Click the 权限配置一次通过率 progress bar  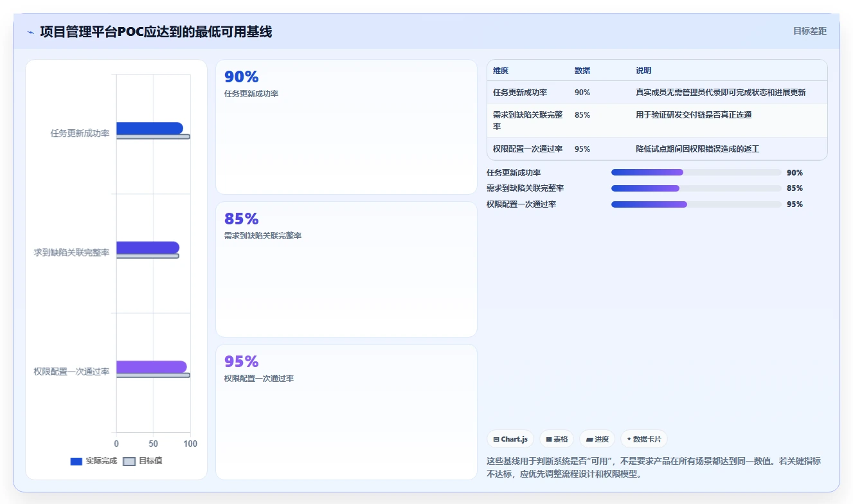[x=696, y=204]
